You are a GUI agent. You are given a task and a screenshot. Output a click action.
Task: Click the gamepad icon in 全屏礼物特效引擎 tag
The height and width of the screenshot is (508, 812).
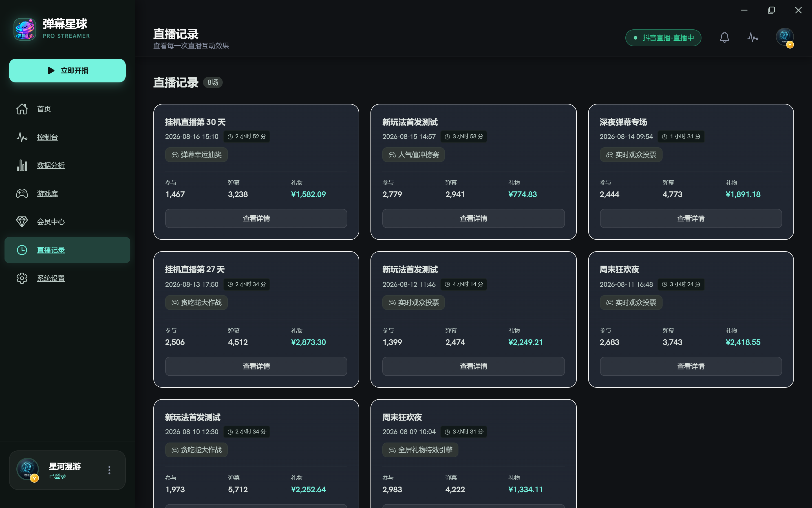click(392, 450)
